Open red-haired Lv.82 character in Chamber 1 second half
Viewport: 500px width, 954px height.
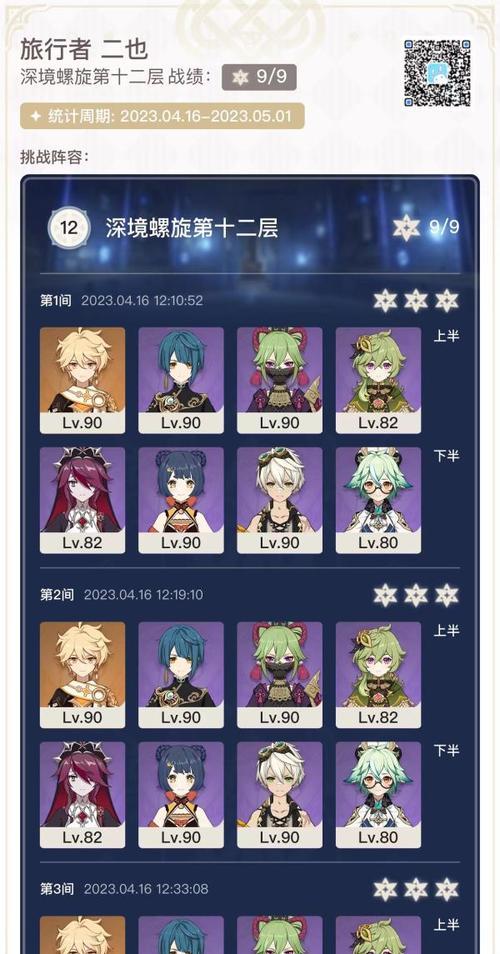point(82,500)
